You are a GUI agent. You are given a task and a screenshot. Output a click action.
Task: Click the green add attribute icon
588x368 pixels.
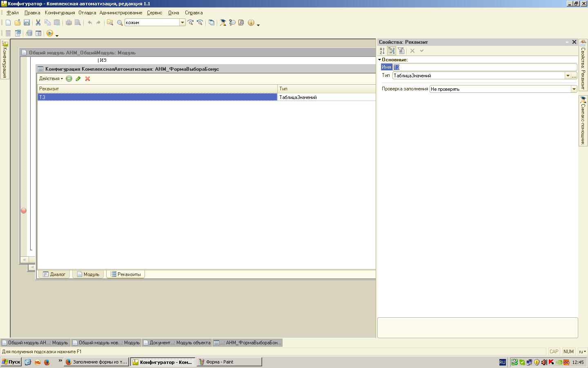(x=69, y=79)
